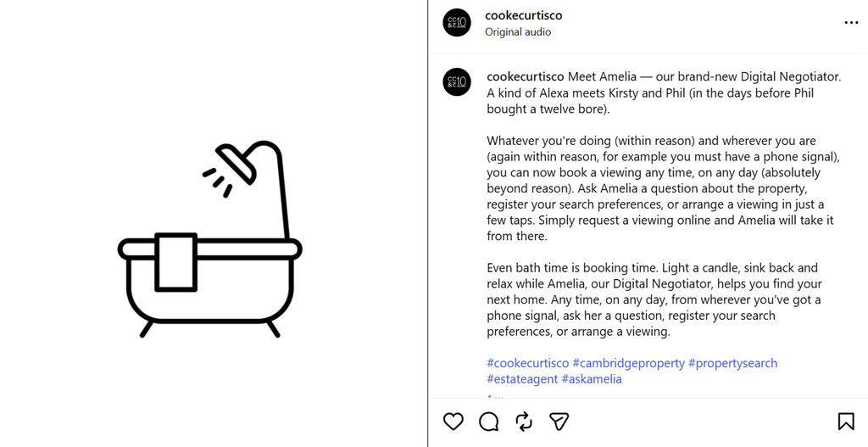Open cookecurtisco username in the caption
The height and width of the screenshot is (447, 868).
coord(526,76)
